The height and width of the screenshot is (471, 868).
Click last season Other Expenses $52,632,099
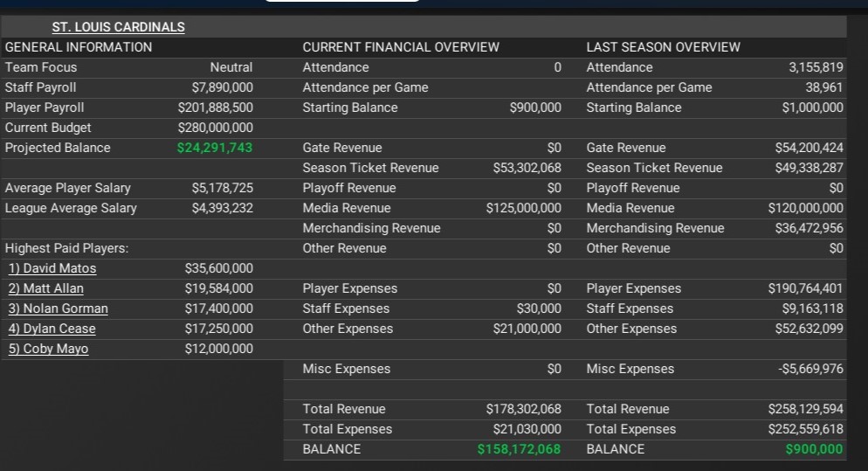(809, 329)
